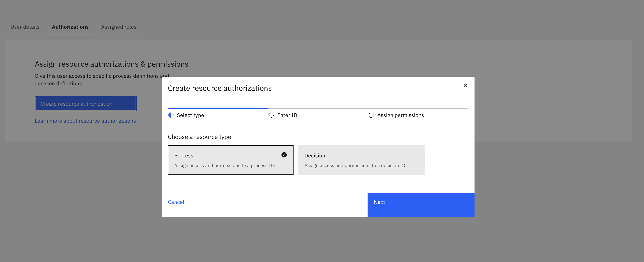Click the Enter ID step circle icon
Screen dimensions: 644x262
click(x=271, y=115)
